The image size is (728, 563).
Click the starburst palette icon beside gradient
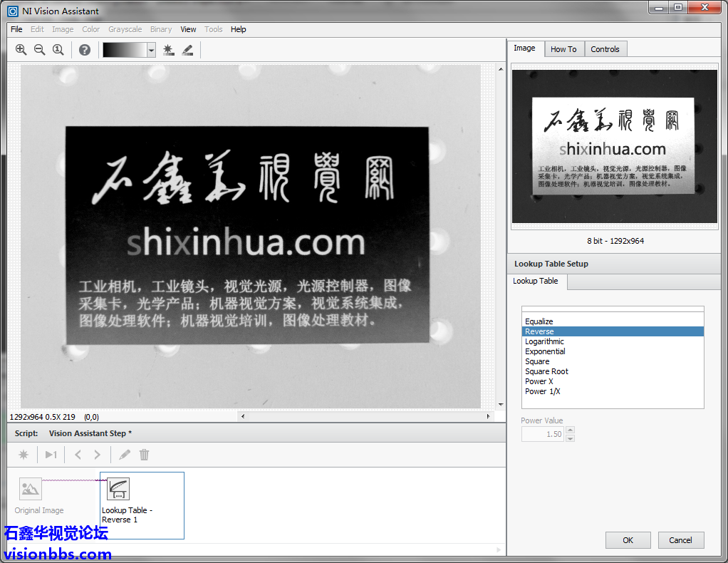point(168,50)
